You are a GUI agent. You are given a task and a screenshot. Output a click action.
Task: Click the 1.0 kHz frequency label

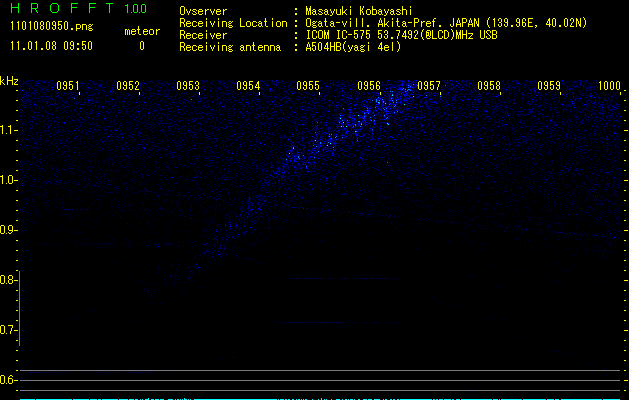(8, 180)
